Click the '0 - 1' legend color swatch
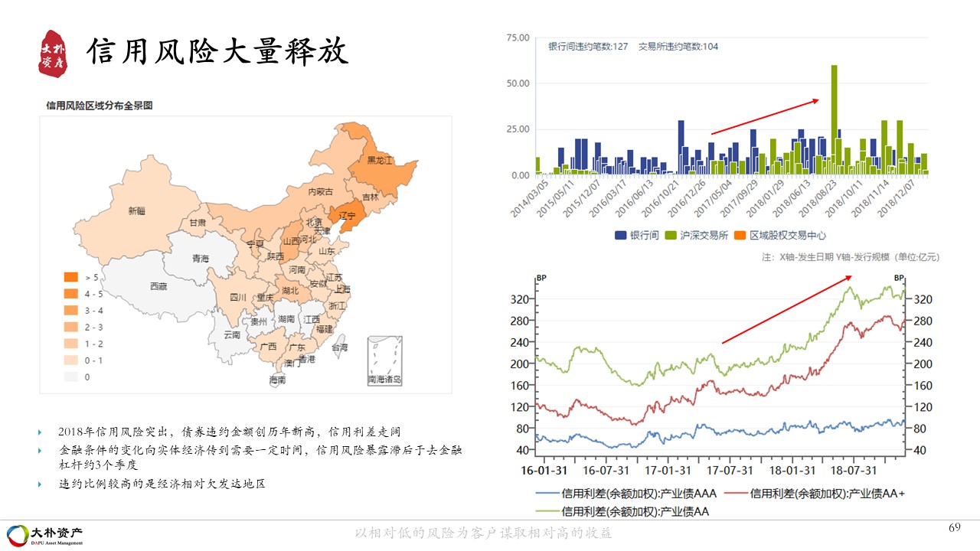The width and height of the screenshot is (980, 551). coord(71,360)
